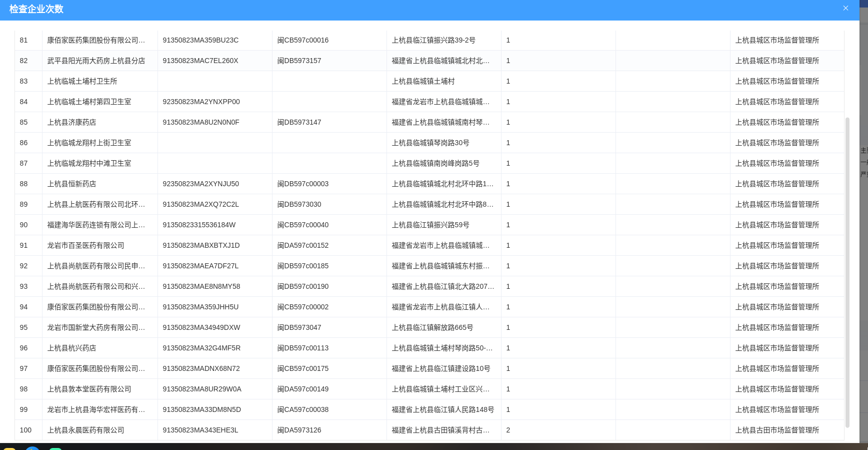Click license number 闽DB597c00185

[x=302, y=266]
